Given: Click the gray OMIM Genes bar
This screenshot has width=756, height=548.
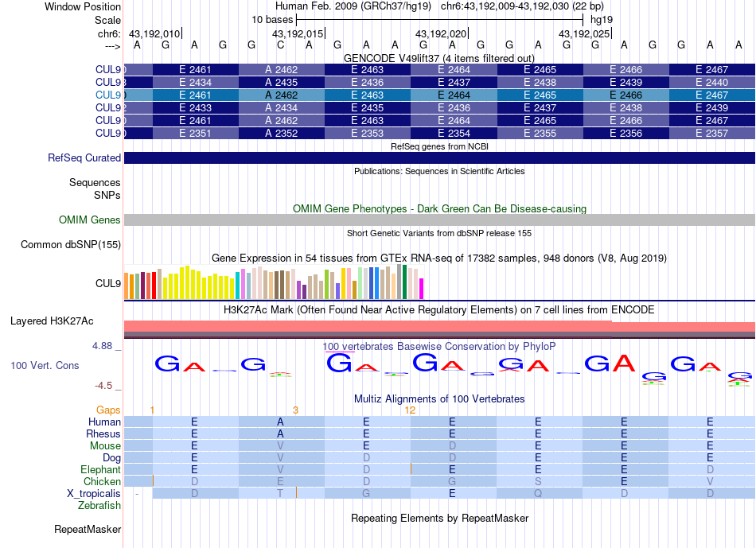Looking at the screenshot, I should tap(439, 220).
